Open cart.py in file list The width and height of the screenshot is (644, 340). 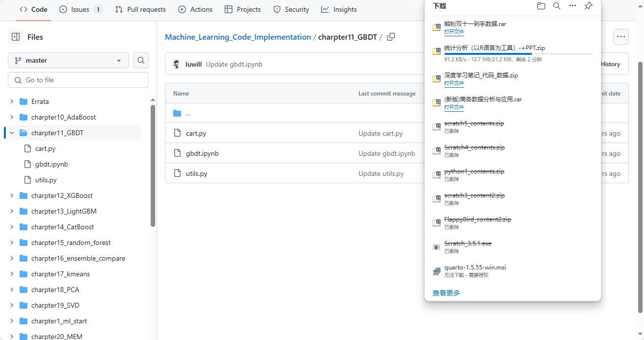click(196, 133)
